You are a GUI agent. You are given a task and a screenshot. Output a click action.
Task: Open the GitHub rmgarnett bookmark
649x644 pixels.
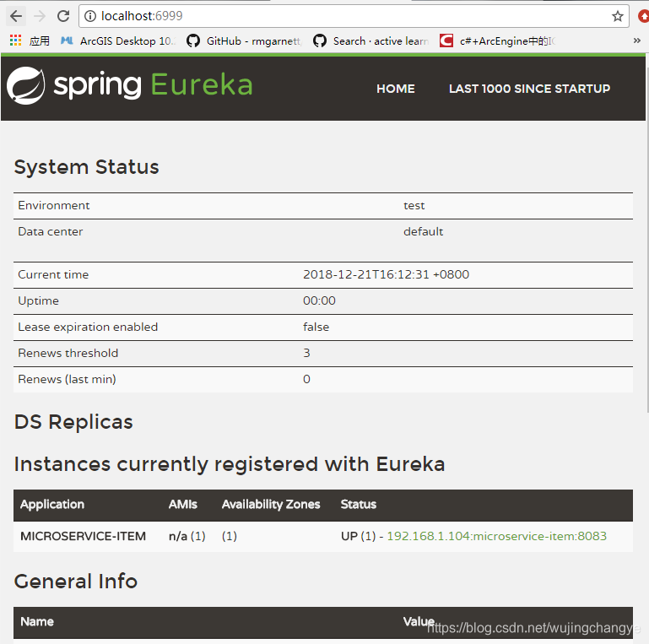point(244,41)
